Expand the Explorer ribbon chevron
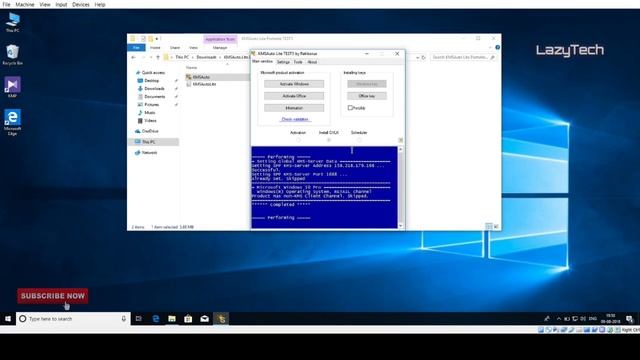Viewport: 640px width, 360px height. point(490,47)
